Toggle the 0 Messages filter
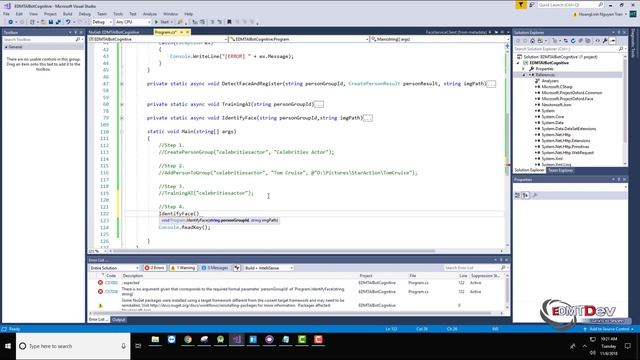 point(215,268)
